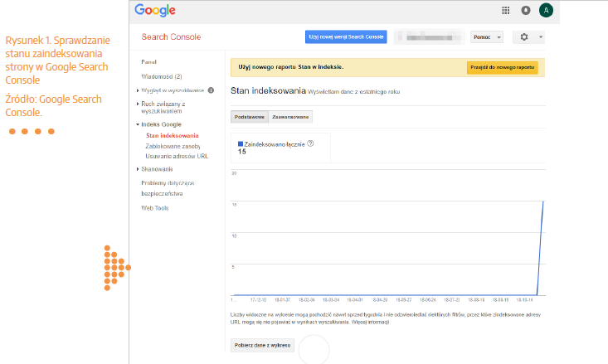Open the blurred property selector field
608x364 pixels.
click(429, 37)
